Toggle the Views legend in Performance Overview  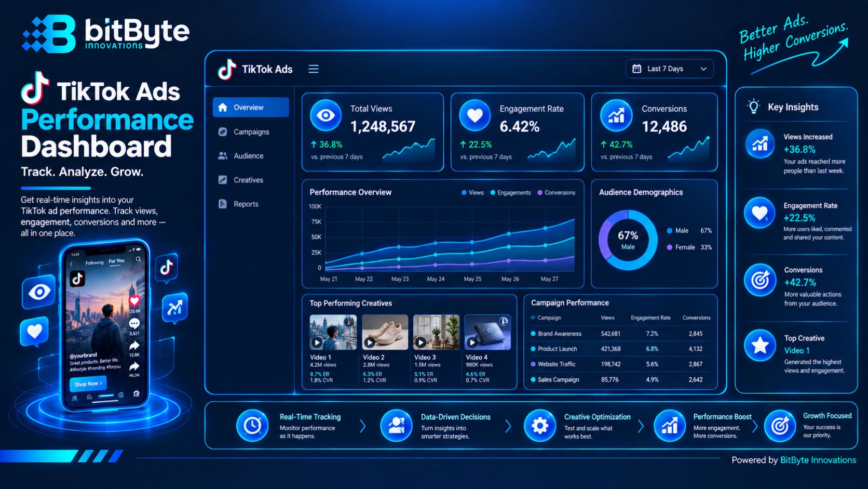click(x=472, y=193)
